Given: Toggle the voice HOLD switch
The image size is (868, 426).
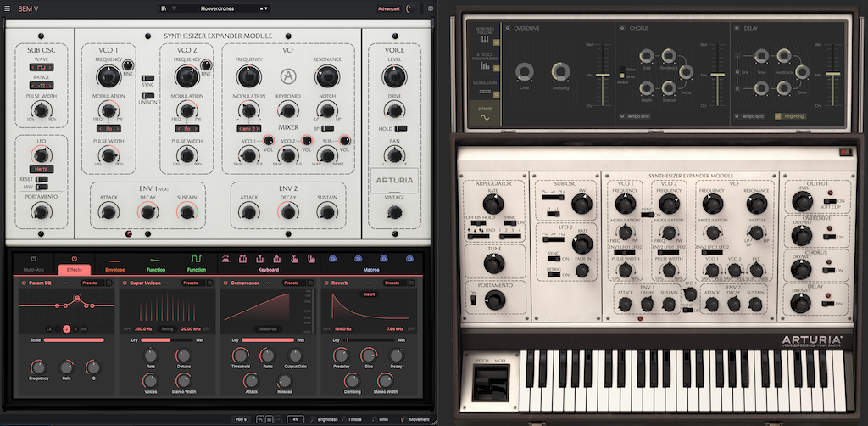Looking at the screenshot, I should (401, 128).
